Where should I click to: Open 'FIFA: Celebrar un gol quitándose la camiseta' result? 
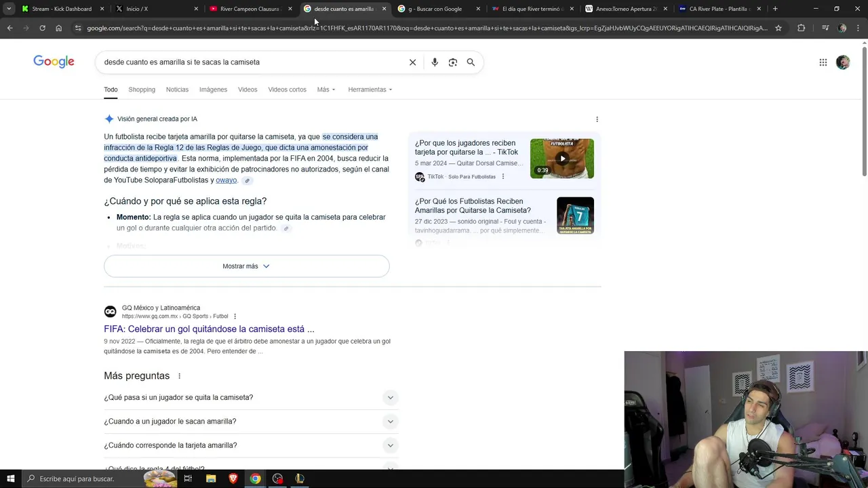[209, 329]
